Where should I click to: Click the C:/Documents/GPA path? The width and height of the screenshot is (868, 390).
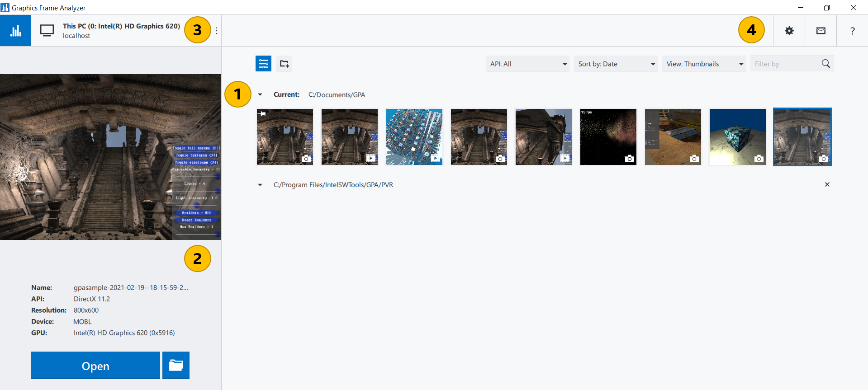(x=337, y=95)
